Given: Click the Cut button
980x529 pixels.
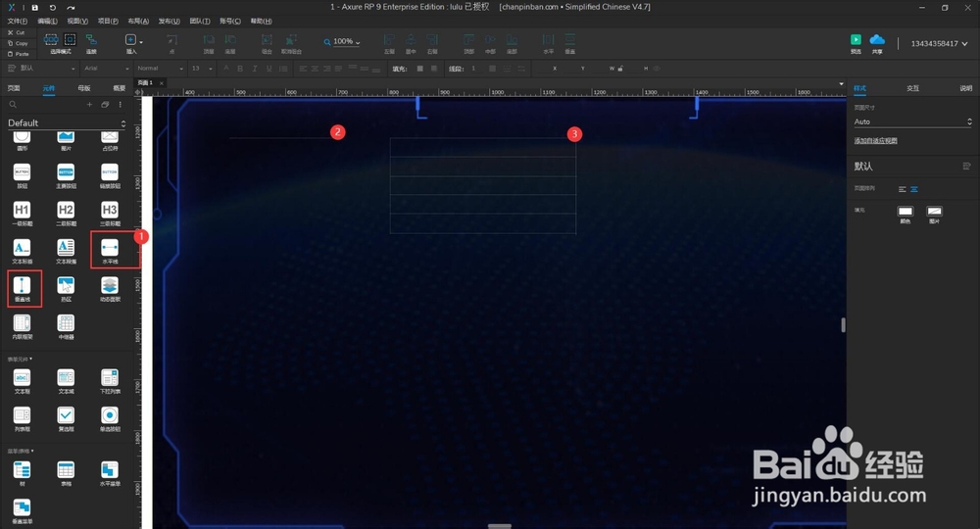Looking at the screenshot, I should 17,32.
